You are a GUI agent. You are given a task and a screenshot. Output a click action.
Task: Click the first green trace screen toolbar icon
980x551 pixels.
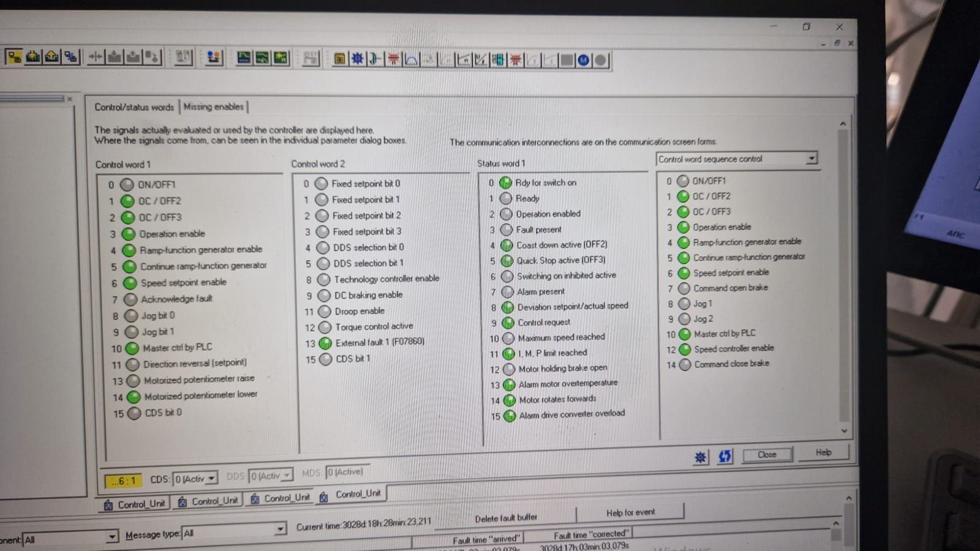[244, 58]
